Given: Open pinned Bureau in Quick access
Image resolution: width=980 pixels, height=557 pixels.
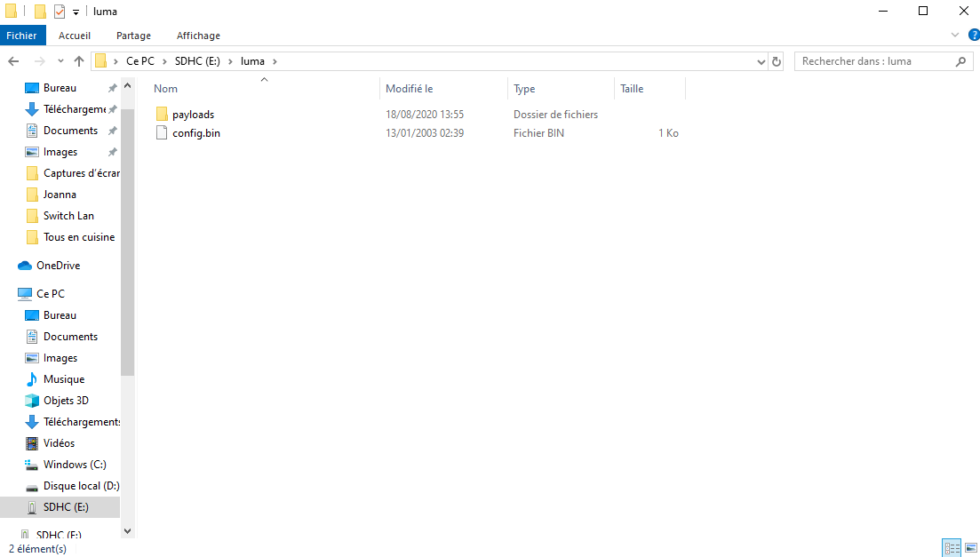Looking at the screenshot, I should [60, 88].
